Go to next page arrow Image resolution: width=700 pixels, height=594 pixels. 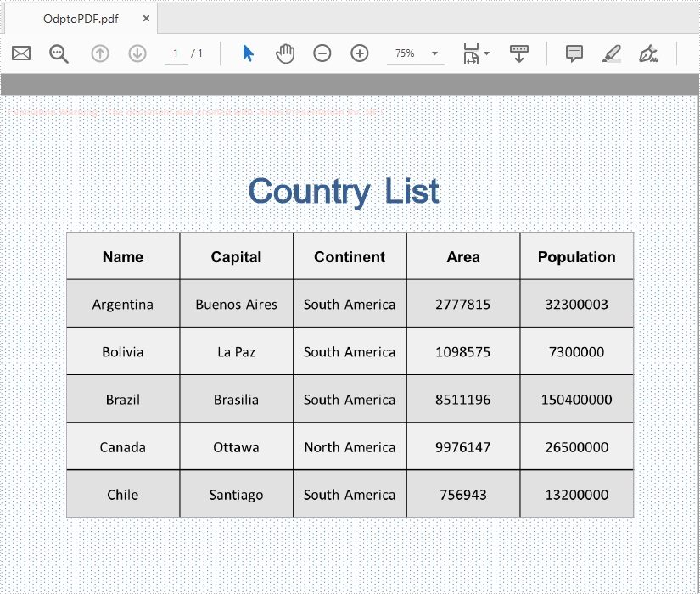(137, 53)
